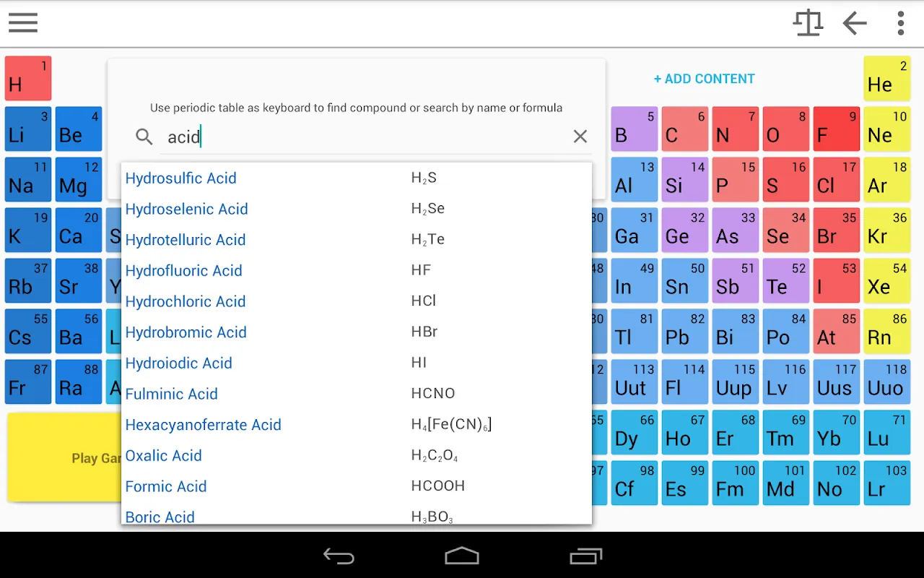Clear search text with X icon
The image size is (924, 578).
click(580, 137)
